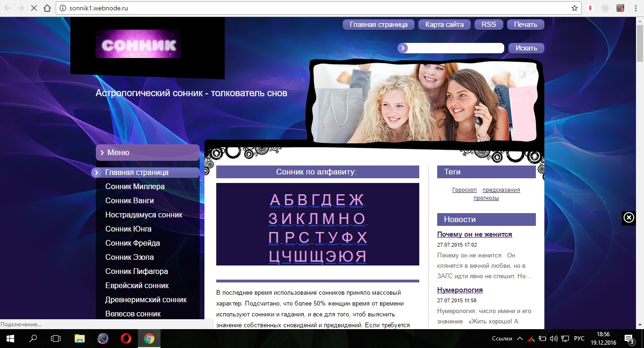Screen dimensions: 644x348
Task: Click letter Х in the alphabet index
Action: (x=362, y=237)
